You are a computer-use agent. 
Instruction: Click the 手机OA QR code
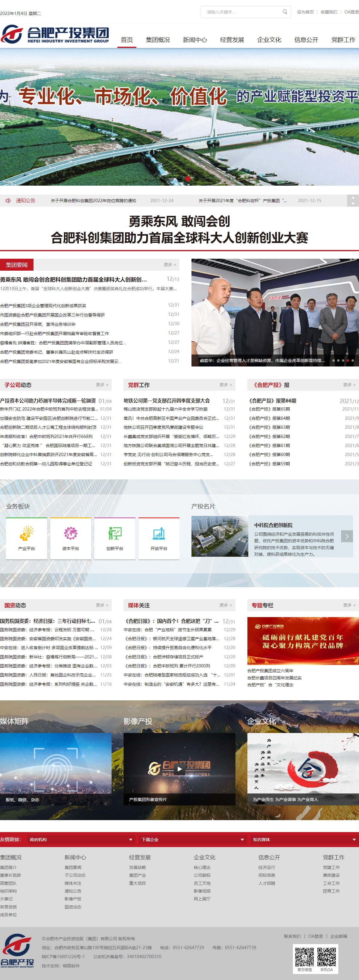(x=327, y=957)
